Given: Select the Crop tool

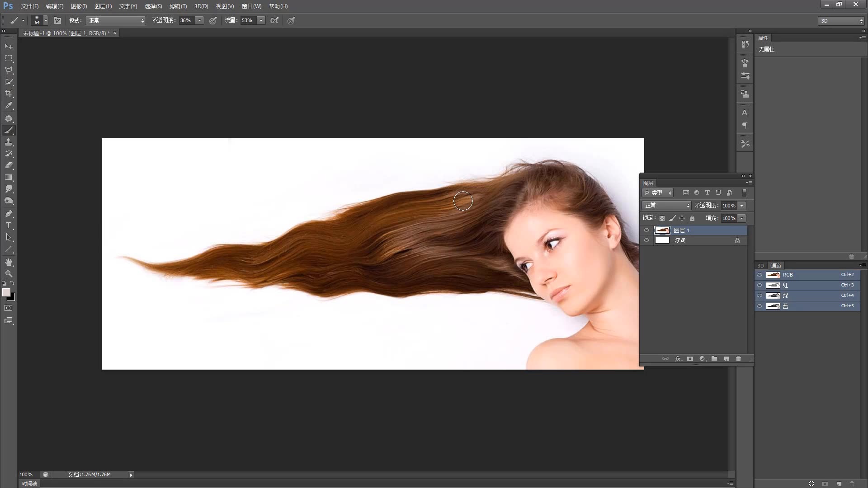Looking at the screenshot, I should click(x=9, y=94).
